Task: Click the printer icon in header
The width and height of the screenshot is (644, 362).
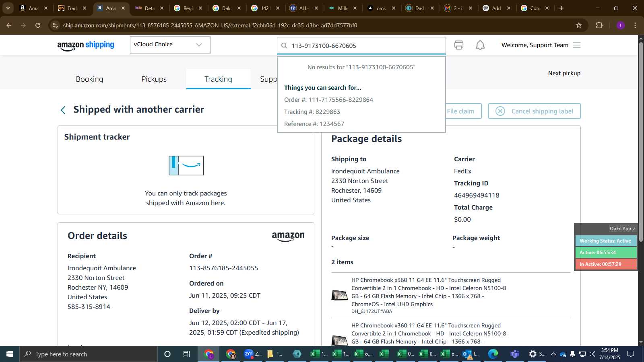Action: (459, 45)
